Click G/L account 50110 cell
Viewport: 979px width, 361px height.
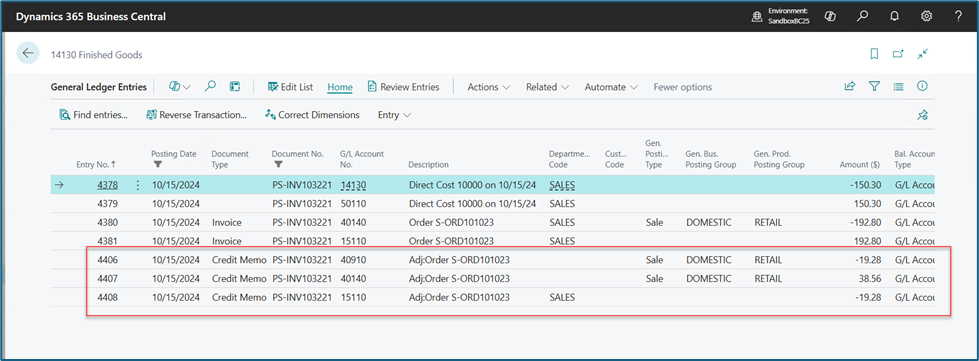[x=353, y=204]
